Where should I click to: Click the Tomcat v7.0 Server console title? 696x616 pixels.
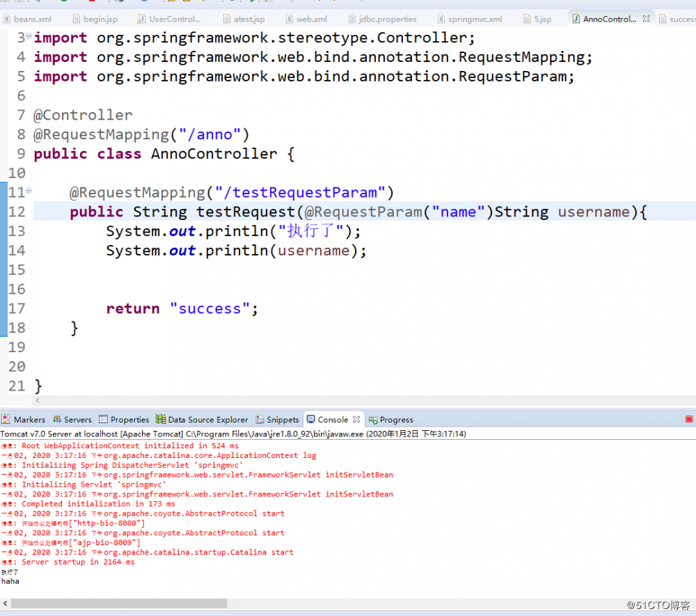point(233,434)
